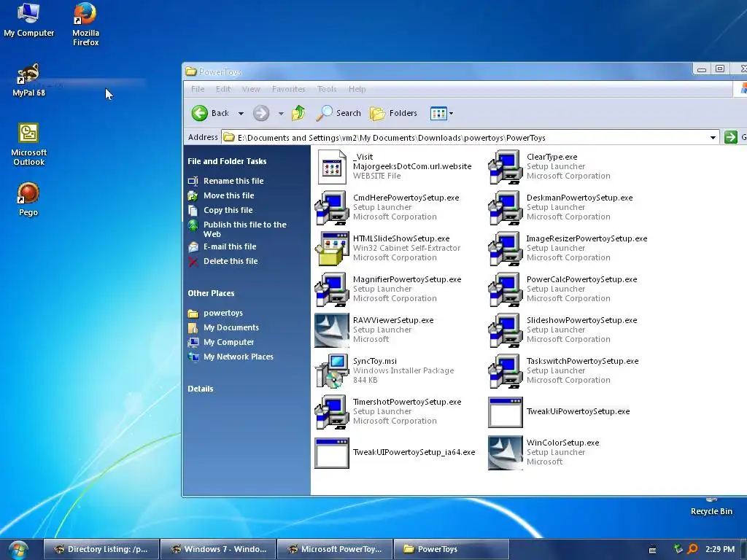Select the TimershotPowertoySetup.exe icon

332,412
